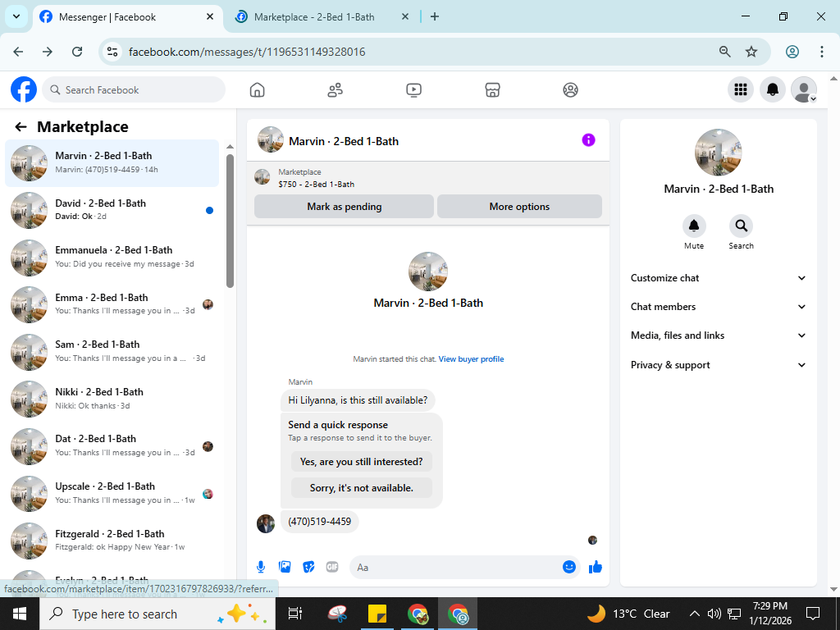Click the browser reload icon
Image resolution: width=840 pixels, height=630 pixels.
pyautogui.click(x=77, y=52)
